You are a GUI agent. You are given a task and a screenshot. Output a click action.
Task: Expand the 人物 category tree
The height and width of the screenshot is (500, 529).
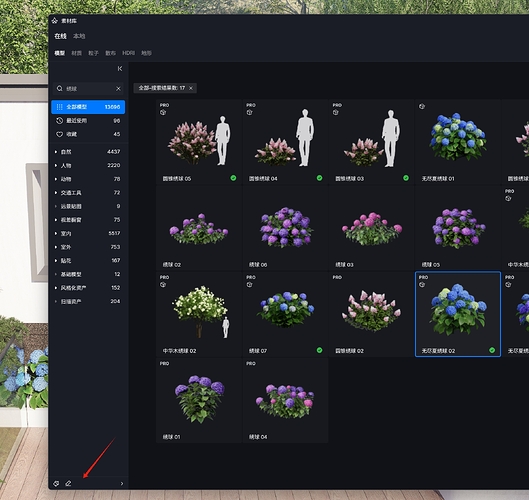56,165
